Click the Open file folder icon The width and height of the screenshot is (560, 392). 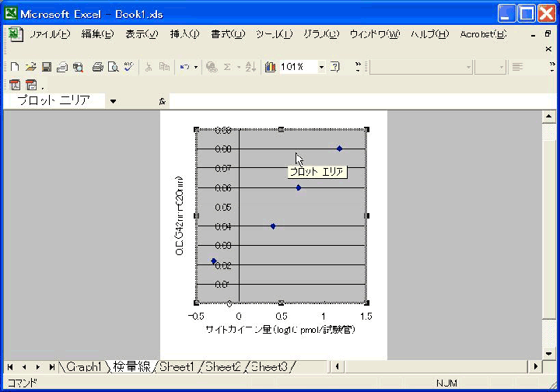[30, 68]
